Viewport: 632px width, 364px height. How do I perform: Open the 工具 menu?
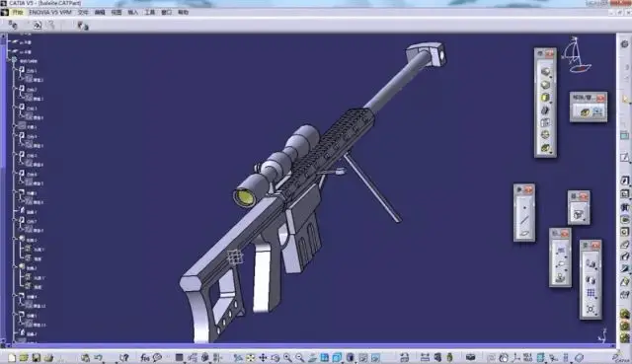(x=149, y=12)
